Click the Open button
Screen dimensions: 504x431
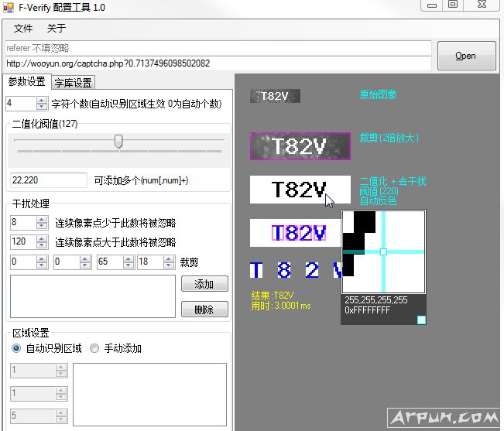point(466,56)
